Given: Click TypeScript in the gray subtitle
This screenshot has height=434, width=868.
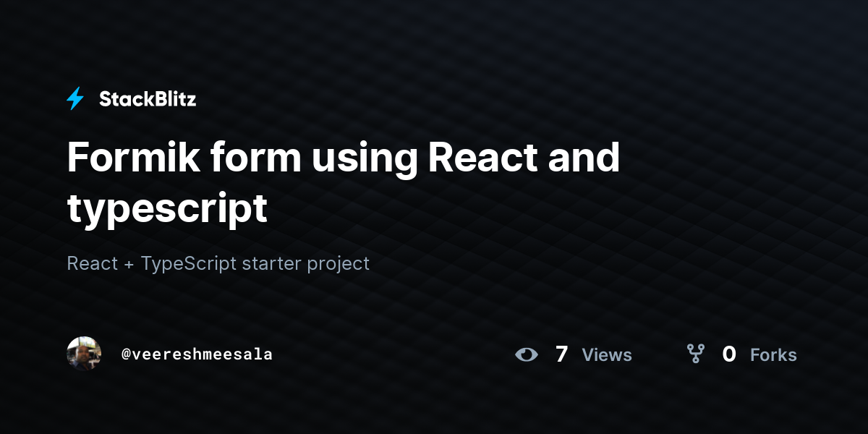Looking at the screenshot, I should (189, 263).
